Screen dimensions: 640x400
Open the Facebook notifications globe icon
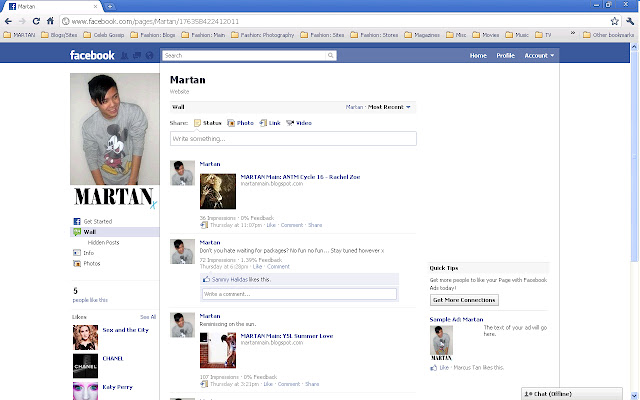coord(150,55)
